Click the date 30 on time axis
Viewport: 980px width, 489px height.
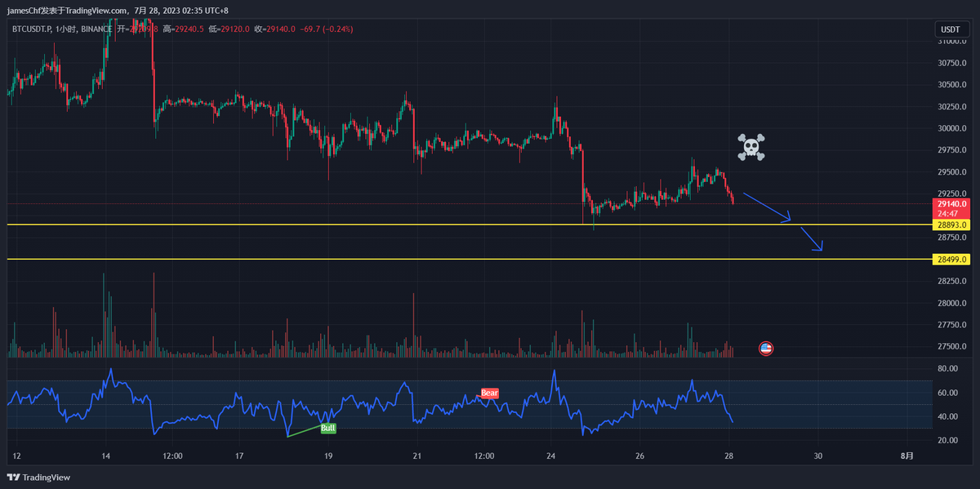click(x=818, y=456)
